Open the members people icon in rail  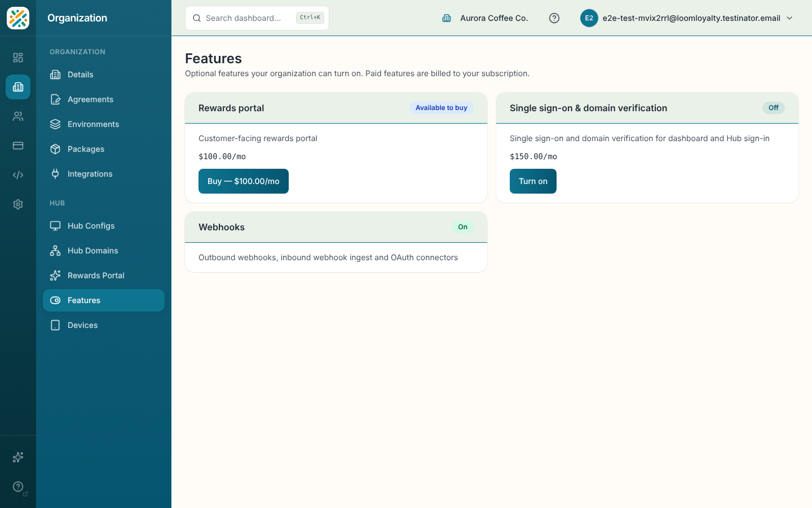pos(18,116)
